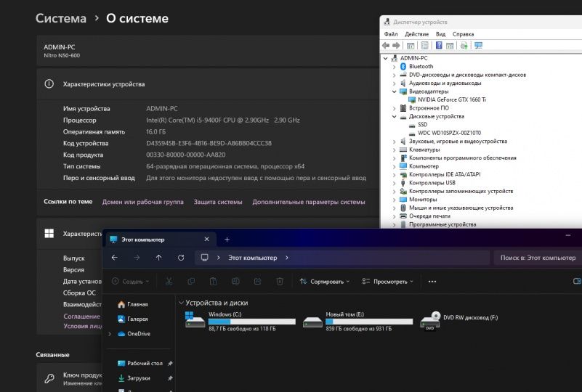Close the Этот компьютер tab

point(207,240)
